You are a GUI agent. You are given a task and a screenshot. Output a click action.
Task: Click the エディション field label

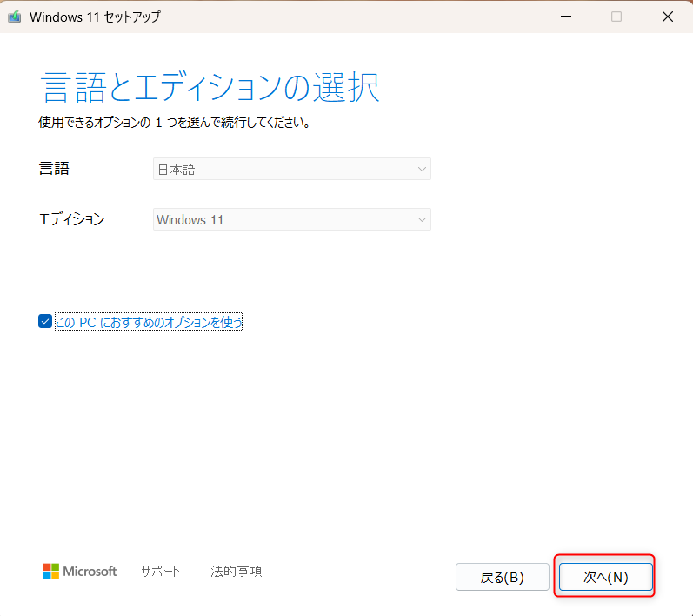pos(71,219)
